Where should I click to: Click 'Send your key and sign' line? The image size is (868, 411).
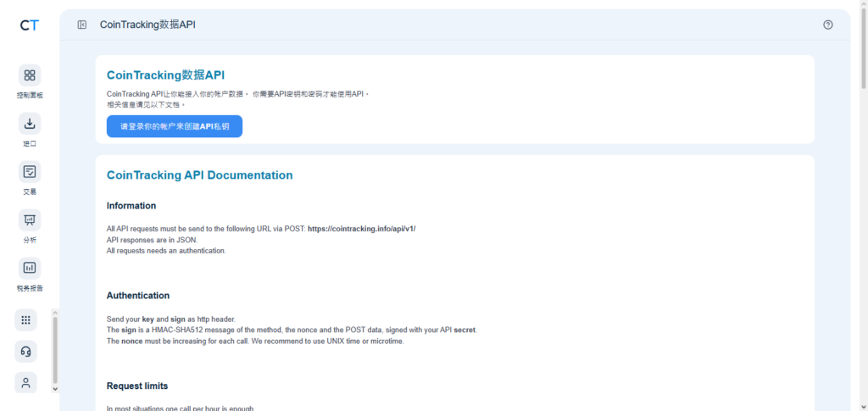[171, 319]
